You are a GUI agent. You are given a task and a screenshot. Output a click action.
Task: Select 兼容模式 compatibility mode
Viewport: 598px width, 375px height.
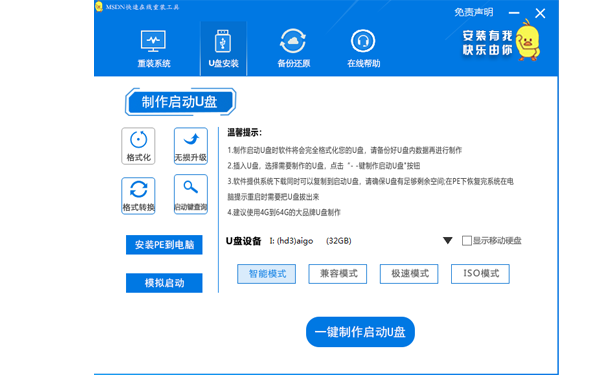pos(338,274)
